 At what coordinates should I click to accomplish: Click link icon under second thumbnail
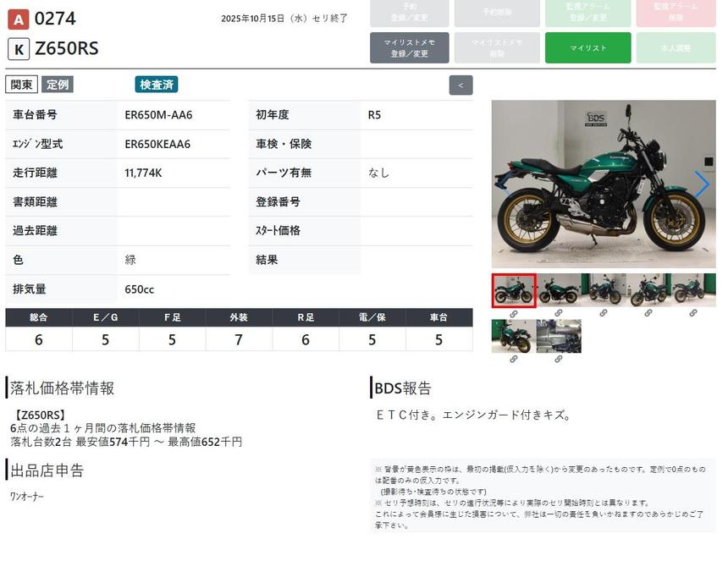[x=559, y=313]
